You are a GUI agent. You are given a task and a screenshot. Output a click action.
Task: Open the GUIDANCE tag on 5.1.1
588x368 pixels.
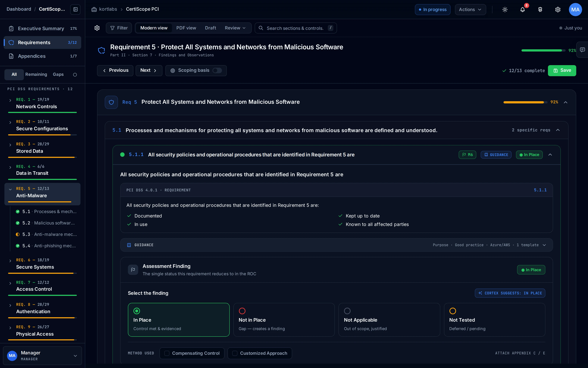point(496,155)
